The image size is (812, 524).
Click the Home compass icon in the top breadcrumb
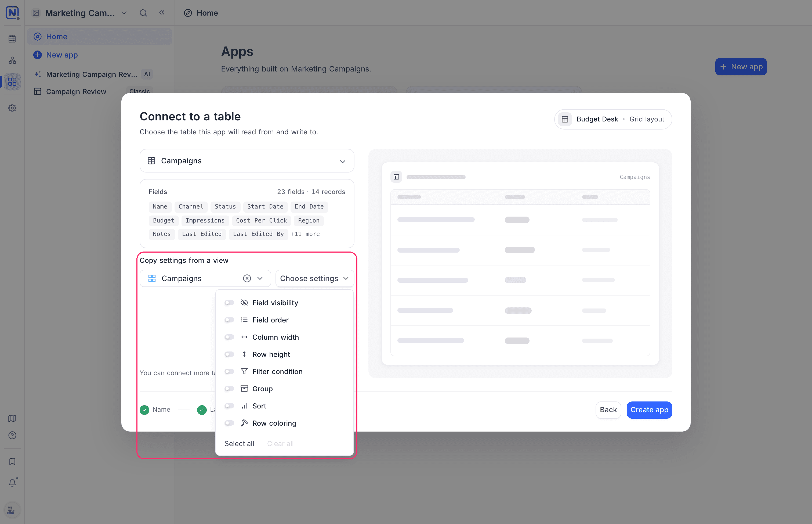(x=188, y=13)
